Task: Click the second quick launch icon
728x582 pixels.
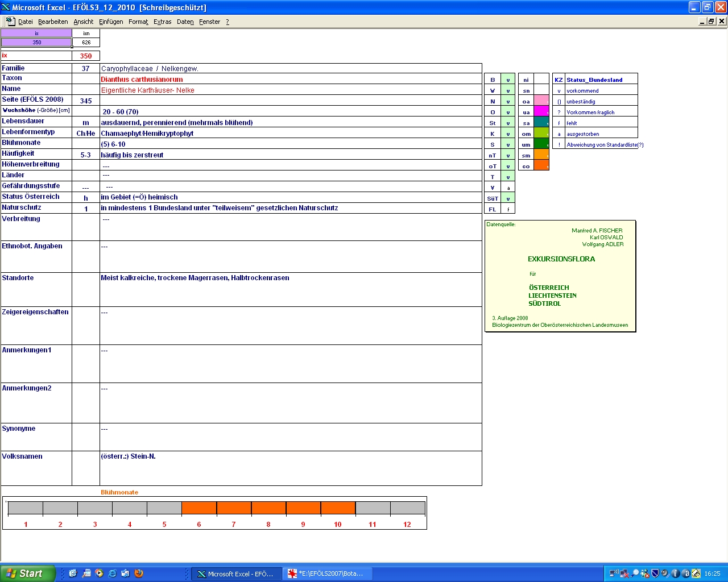Action: (x=86, y=573)
